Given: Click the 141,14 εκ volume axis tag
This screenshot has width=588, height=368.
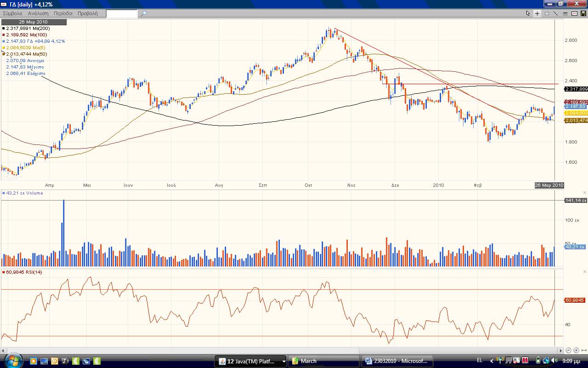Looking at the screenshot, I should click(x=576, y=201).
